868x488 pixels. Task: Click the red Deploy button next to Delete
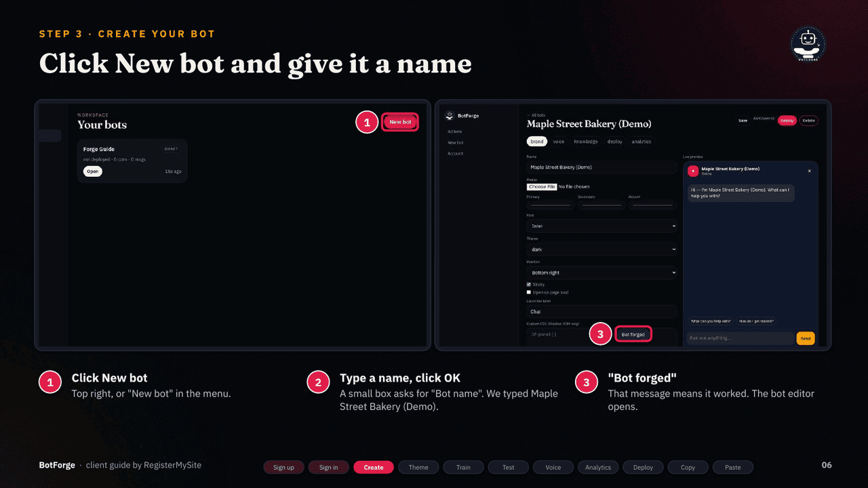tap(787, 121)
